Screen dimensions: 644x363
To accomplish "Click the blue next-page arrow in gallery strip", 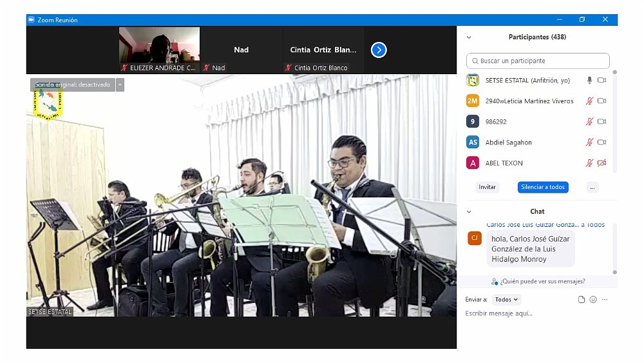I will tap(379, 50).
